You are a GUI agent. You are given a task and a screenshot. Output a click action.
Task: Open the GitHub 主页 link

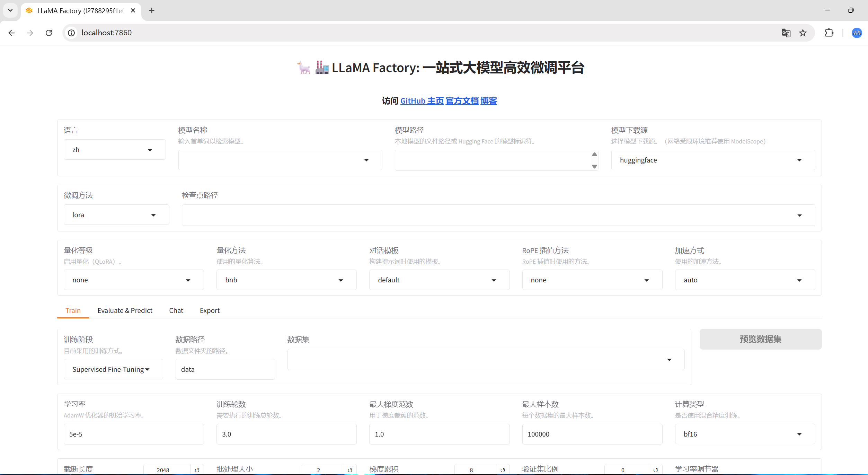422,101
